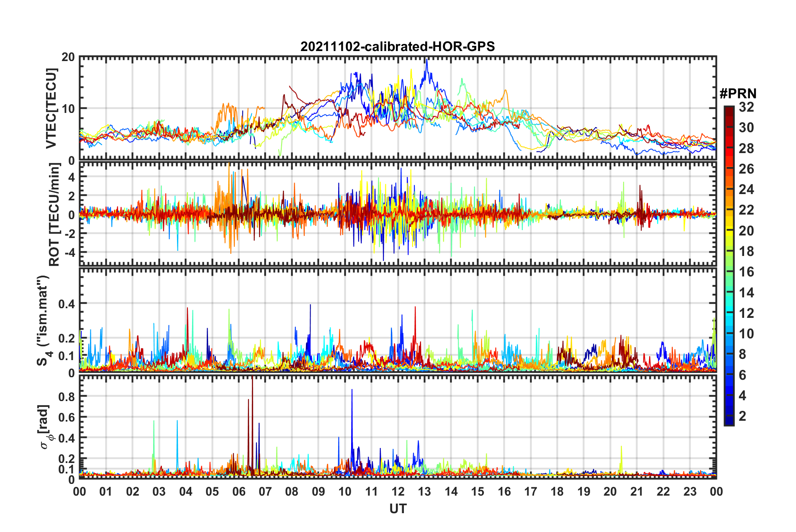The image size is (796, 532).
Task: Click the colorbar tick label 32
Action: 746,107
